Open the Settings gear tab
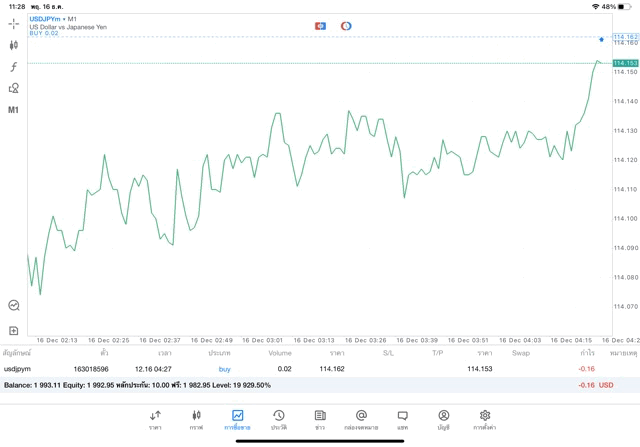The image size is (640, 447). [x=485, y=418]
